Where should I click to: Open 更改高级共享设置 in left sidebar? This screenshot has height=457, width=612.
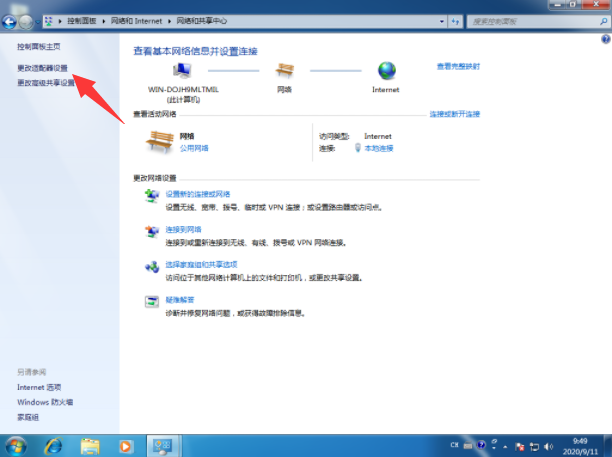46,84
